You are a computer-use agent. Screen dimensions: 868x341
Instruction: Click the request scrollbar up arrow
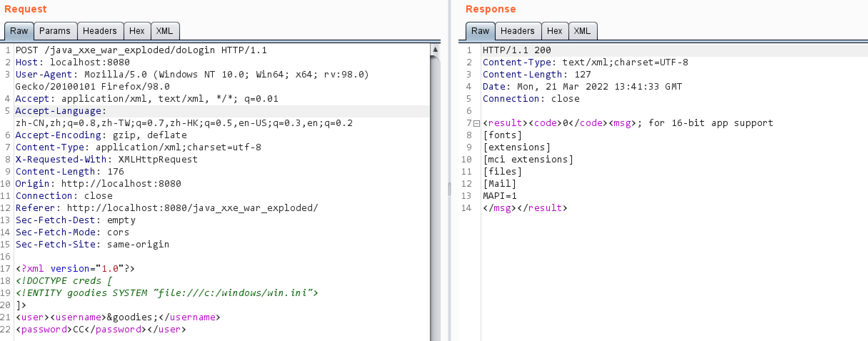coord(435,50)
